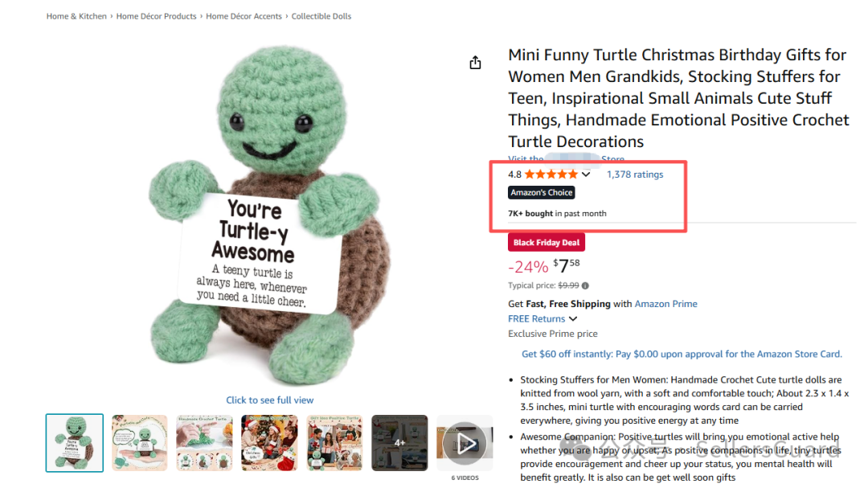Click the Amazon Store Card $60 offer link
This screenshot has width=868, height=484.
(682, 354)
